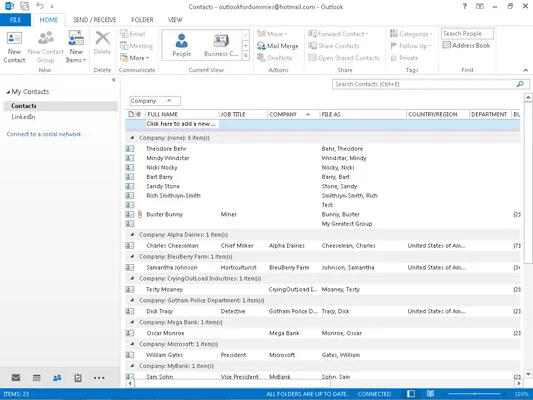Select the LinkedIn contacts folder
Image resolution: width=533 pixels, height=400 pixels.
pyautogui.click(x=23, y=117)
